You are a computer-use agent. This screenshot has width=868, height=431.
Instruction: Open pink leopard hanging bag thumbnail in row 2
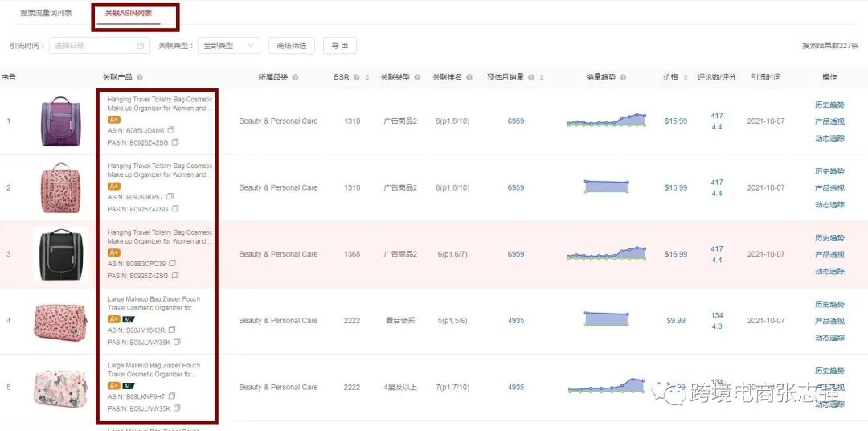click(x=60, y=188)
